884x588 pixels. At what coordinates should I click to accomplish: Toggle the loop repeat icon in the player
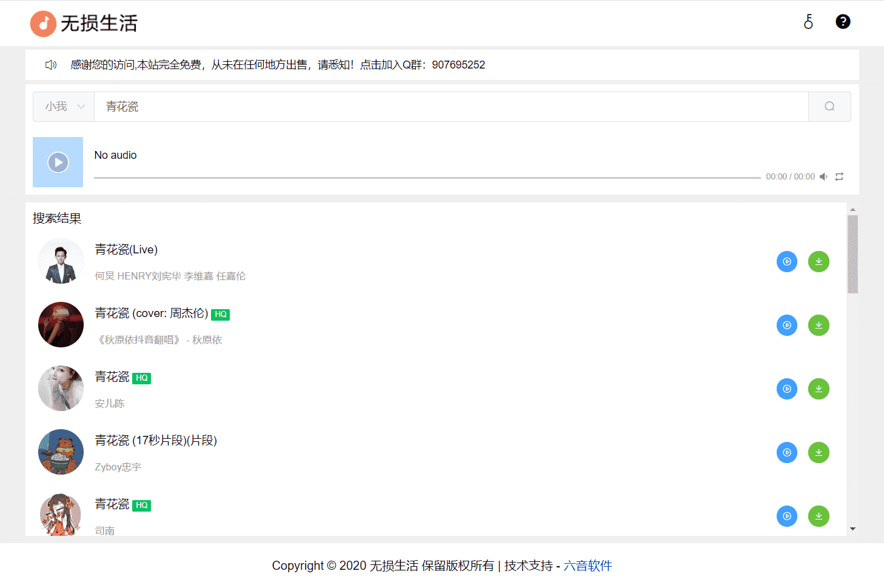839,177
